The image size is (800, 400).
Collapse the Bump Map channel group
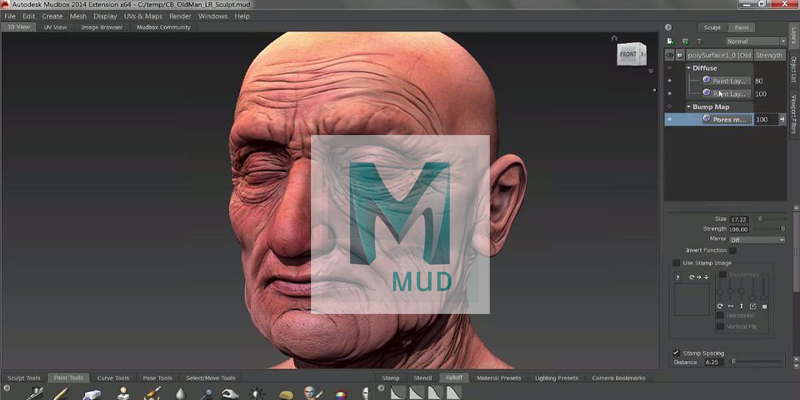click(x=688, y=107)
